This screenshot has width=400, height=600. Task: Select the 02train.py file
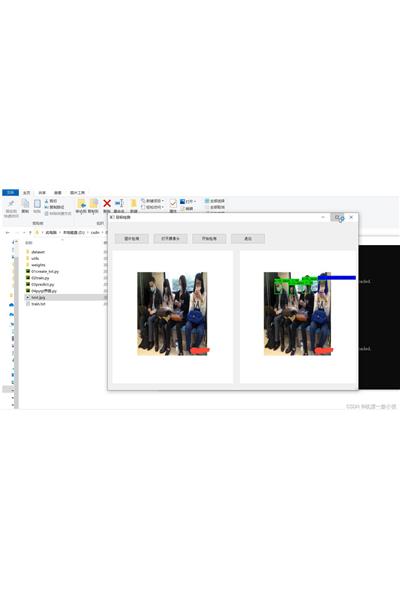(38, 278)
